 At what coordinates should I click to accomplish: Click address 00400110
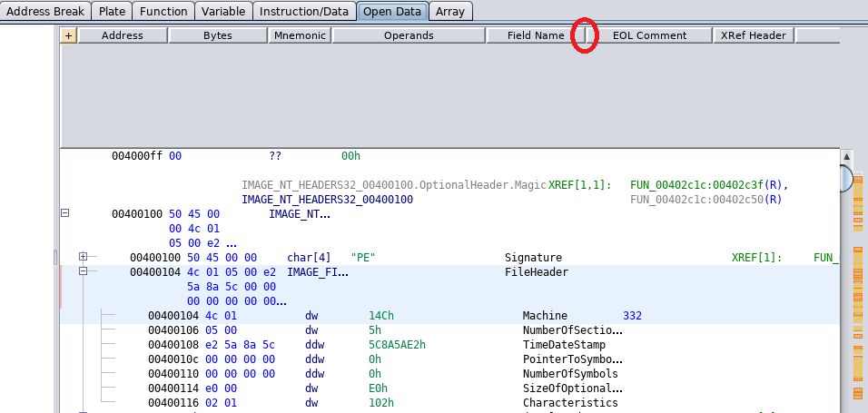tap(173, 373)
